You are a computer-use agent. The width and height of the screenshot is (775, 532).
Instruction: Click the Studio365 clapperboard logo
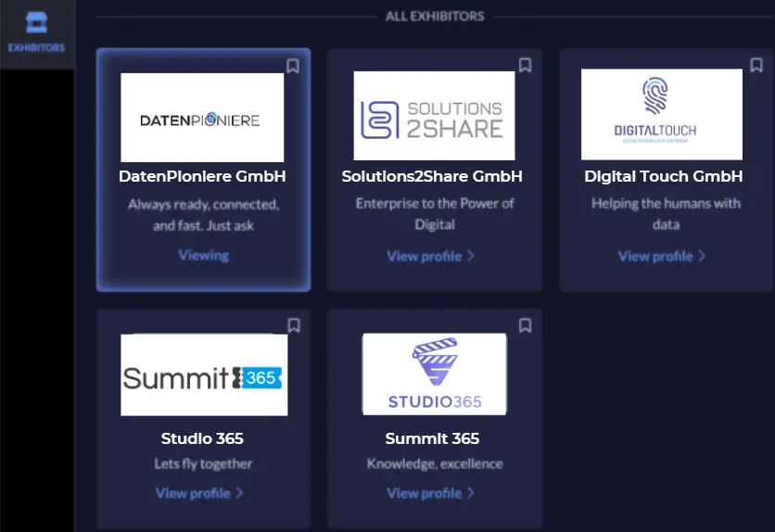435,374
